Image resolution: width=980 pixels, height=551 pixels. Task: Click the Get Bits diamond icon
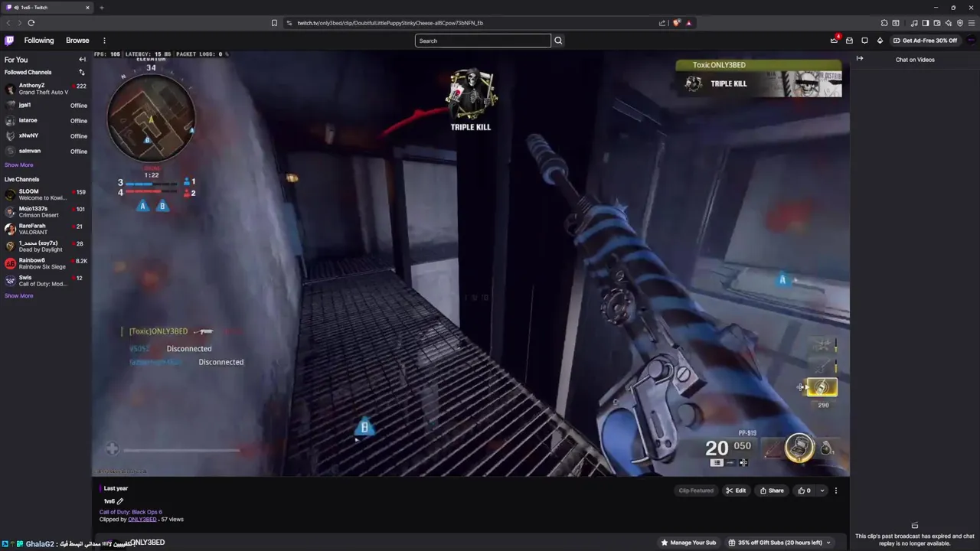click(880, 41)
